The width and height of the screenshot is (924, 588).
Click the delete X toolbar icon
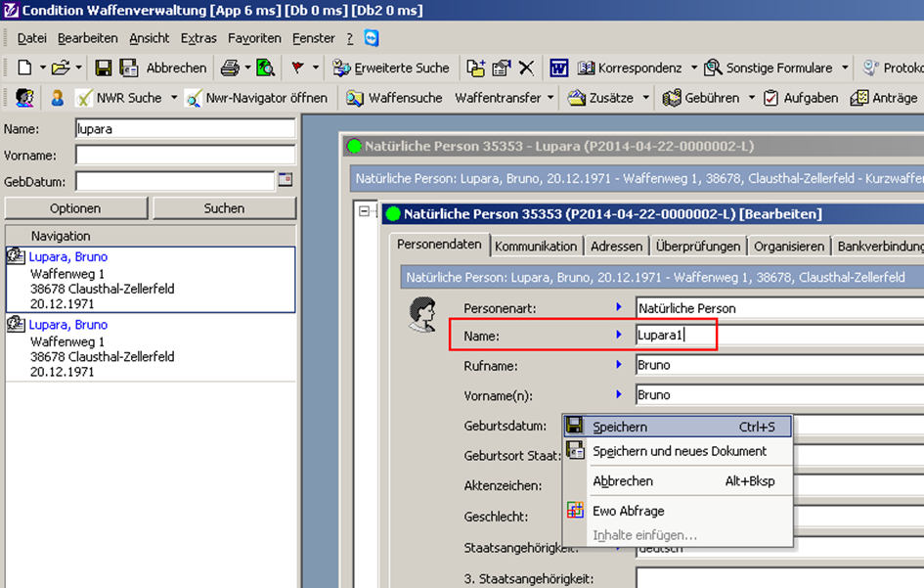pos(526,68)
